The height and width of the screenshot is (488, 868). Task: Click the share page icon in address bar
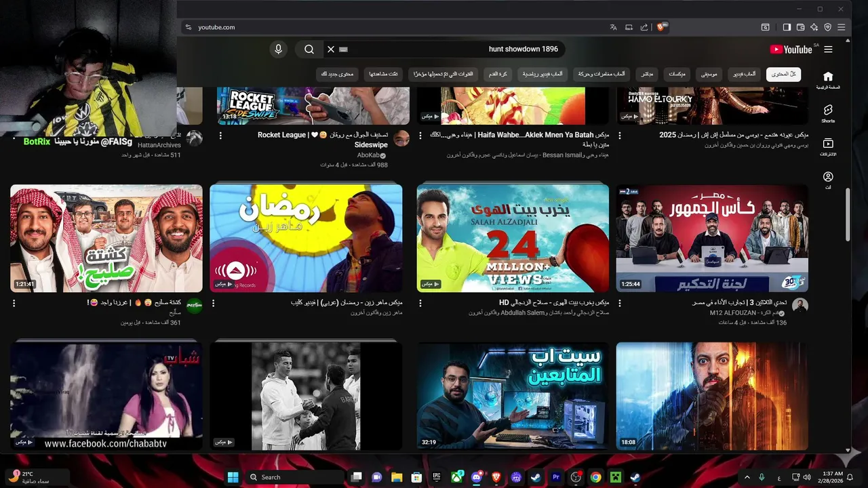click(x=644, y=27)
